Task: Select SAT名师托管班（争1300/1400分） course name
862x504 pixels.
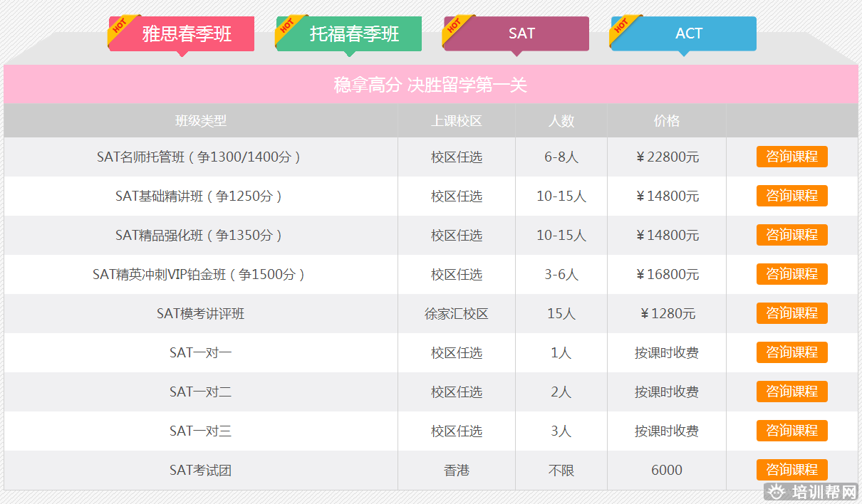Action: 201,157
